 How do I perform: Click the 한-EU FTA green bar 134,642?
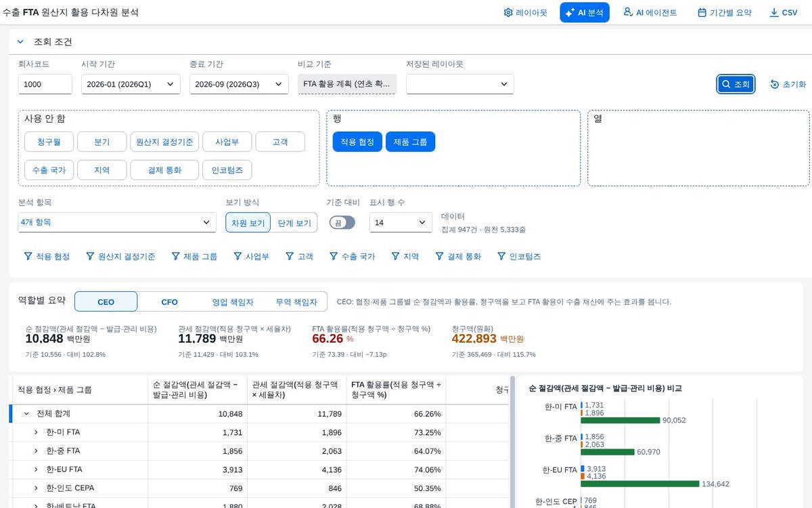[x=639, y=484]
